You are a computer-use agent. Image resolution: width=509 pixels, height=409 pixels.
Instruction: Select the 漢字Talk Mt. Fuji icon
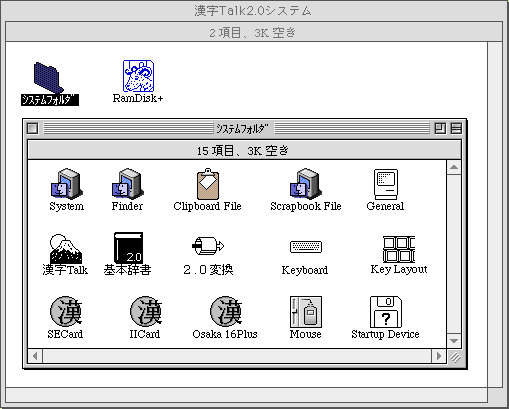[x=66, y=248]
